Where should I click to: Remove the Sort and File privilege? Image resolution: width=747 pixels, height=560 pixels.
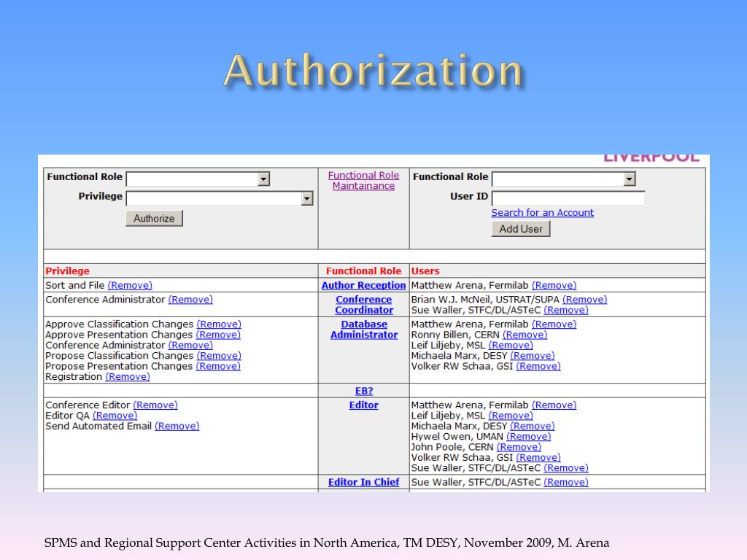point(130,285)
